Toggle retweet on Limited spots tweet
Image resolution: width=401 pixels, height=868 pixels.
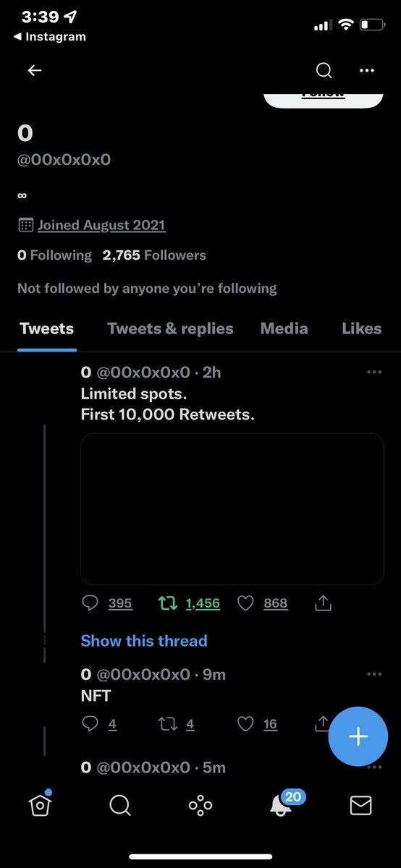pyautogui.click(x=167, y=603)
